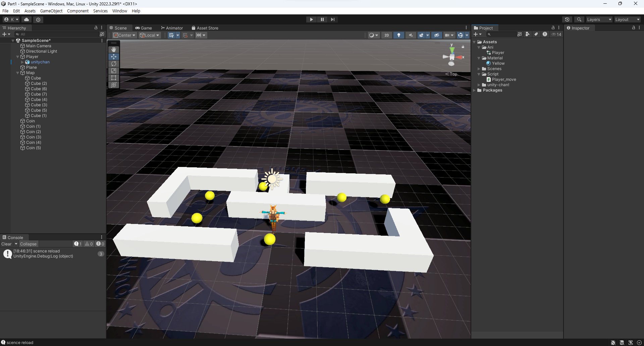Click the Step frame button
Image resolution: width=644 pixels, height=346 pixels.
(333, 19)
